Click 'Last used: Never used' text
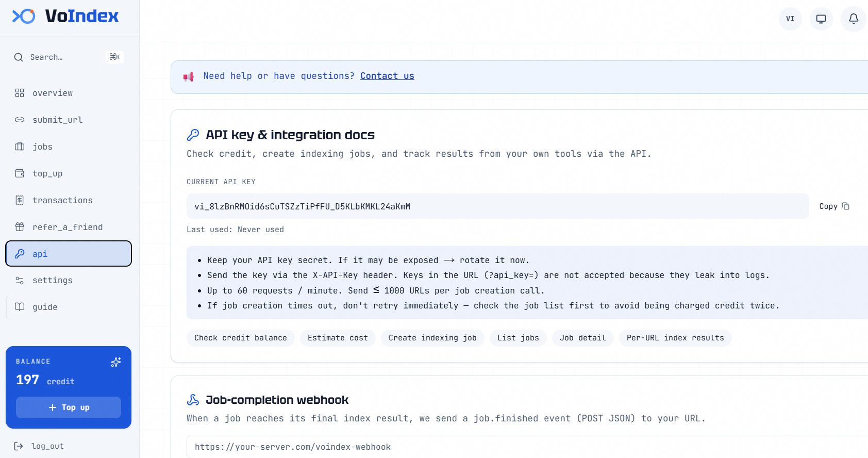The width and height of the screenshot is (868, 458). click(x=235, y=230)
